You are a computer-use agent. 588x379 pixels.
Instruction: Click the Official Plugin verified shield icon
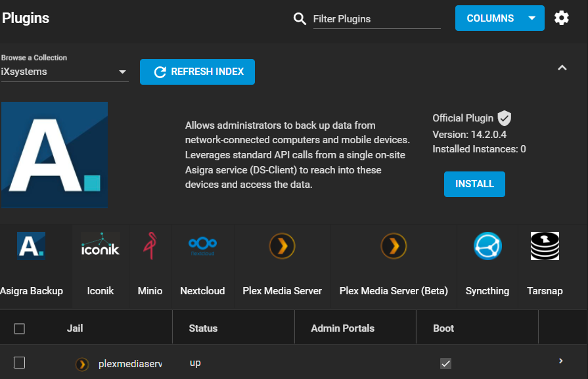(505, 118)
